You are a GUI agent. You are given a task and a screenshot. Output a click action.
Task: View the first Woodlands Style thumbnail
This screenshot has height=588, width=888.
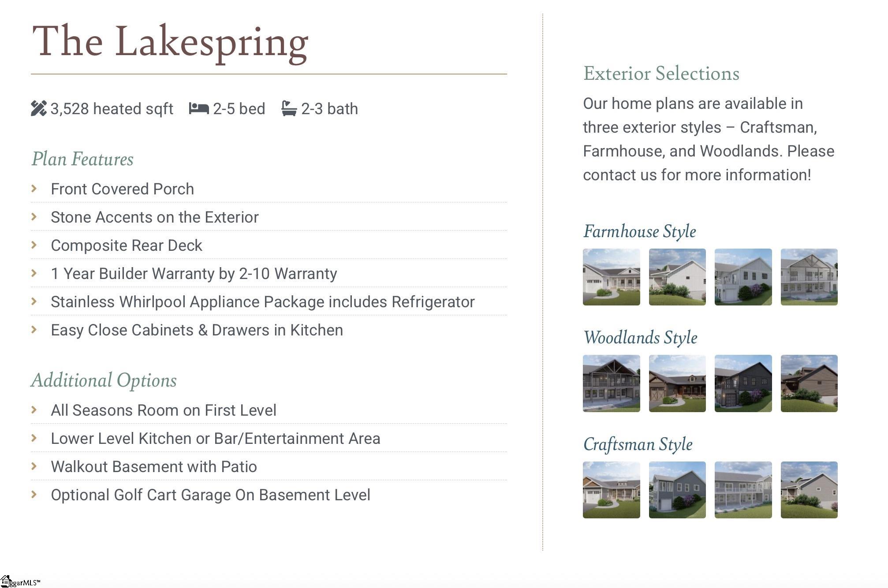click(x=611, y=383)
